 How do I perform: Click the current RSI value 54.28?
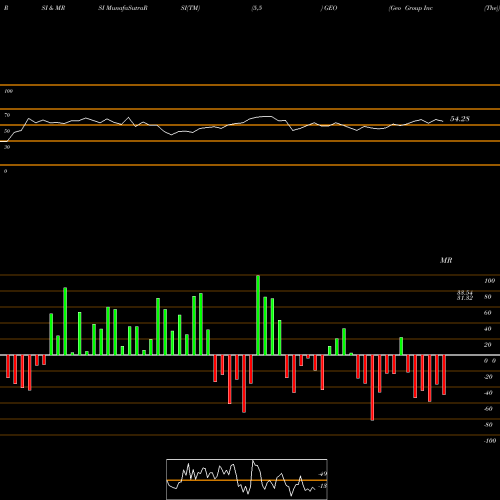(460, 119)
